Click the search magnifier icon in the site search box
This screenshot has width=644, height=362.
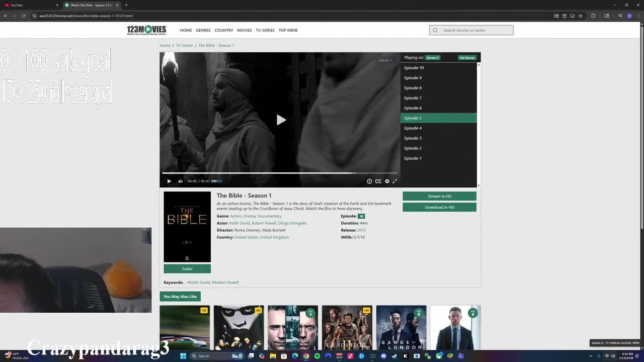tap(435, 30)
